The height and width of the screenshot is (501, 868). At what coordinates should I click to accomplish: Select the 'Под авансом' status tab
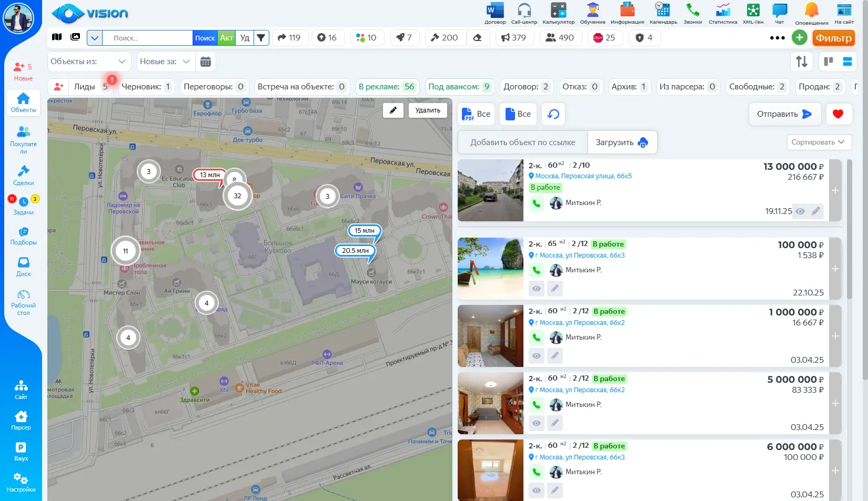coord(459,87)
